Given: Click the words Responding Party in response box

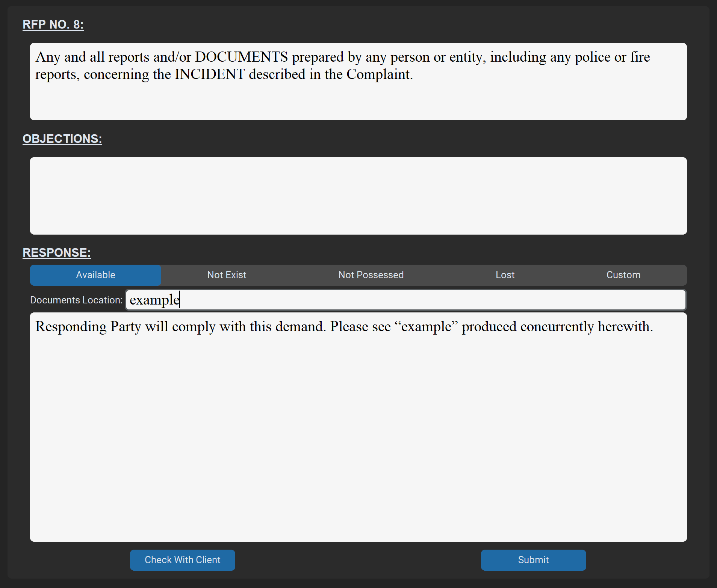Looking at the screenshot, I should click(88, 327).
